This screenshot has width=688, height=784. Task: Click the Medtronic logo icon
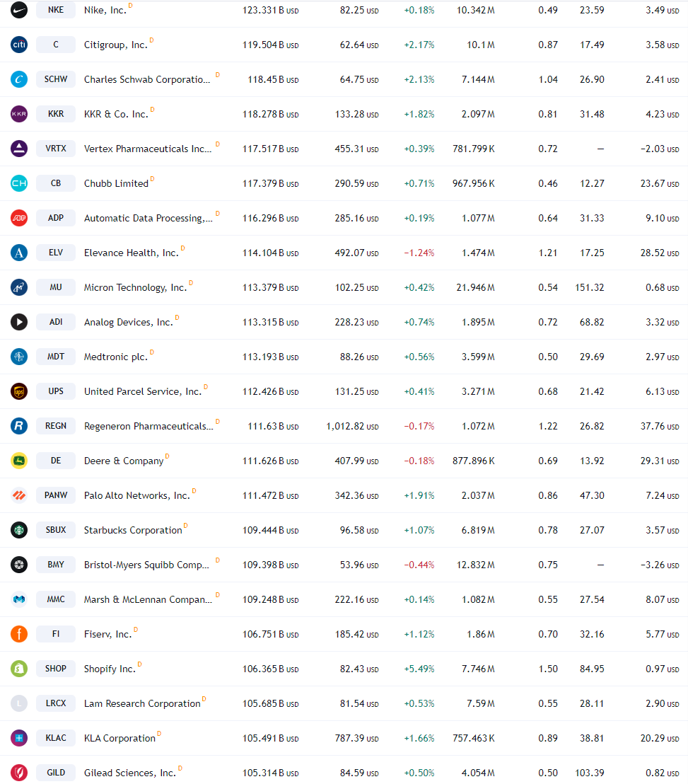(x=19, y=357)
